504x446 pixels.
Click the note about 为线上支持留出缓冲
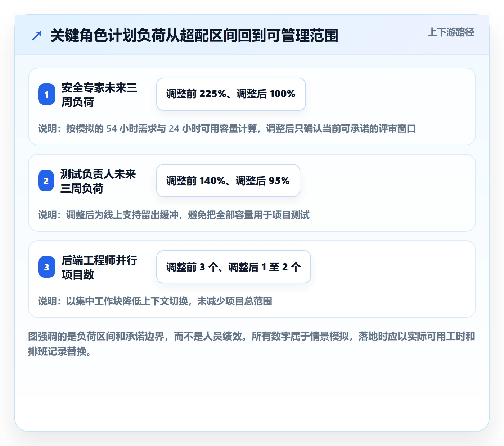[174, 215]
